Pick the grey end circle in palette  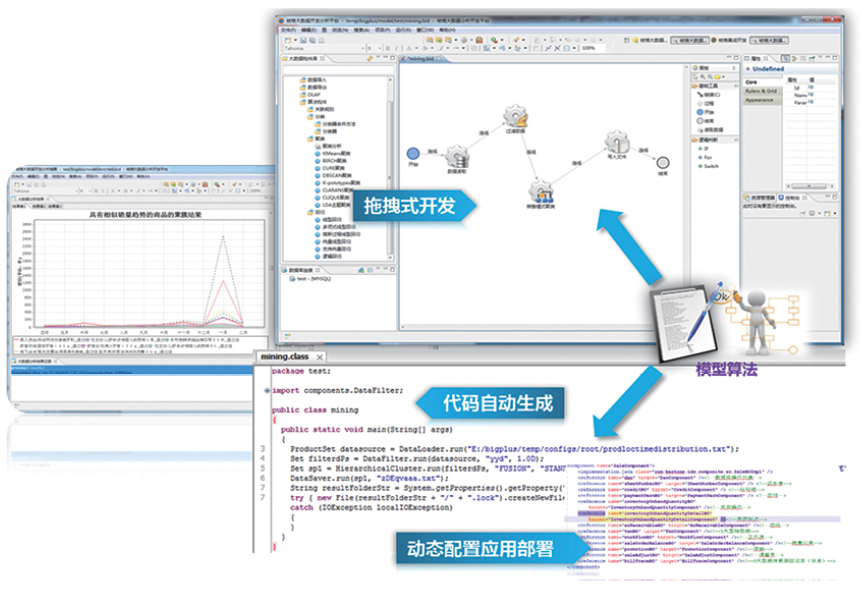(x=700, y=121)
